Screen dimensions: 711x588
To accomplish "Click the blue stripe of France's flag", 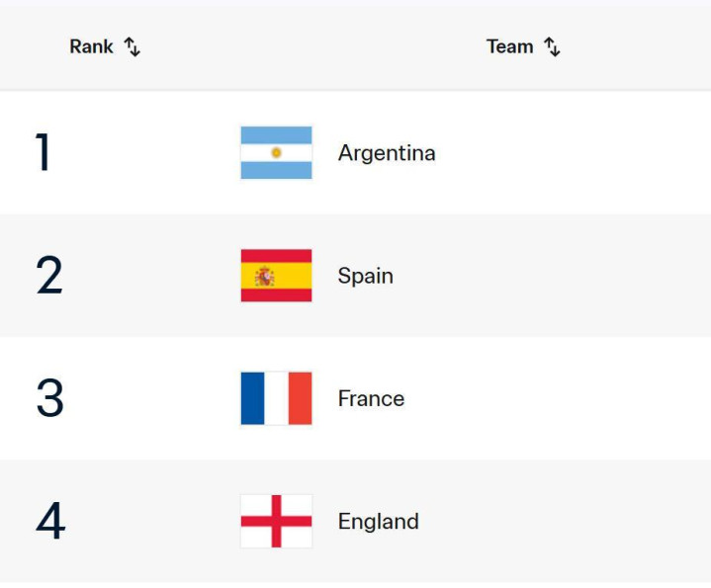I will click(252, 398).
